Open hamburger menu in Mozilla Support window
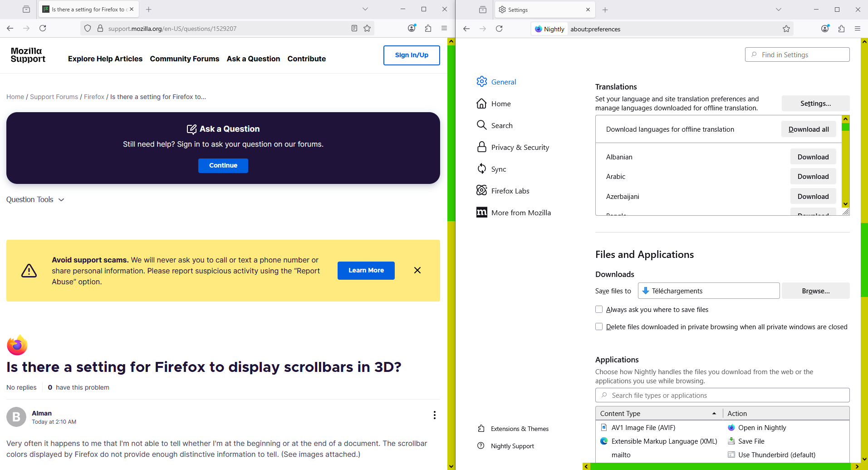The image size is (868, 470). (x=444, y=28)
